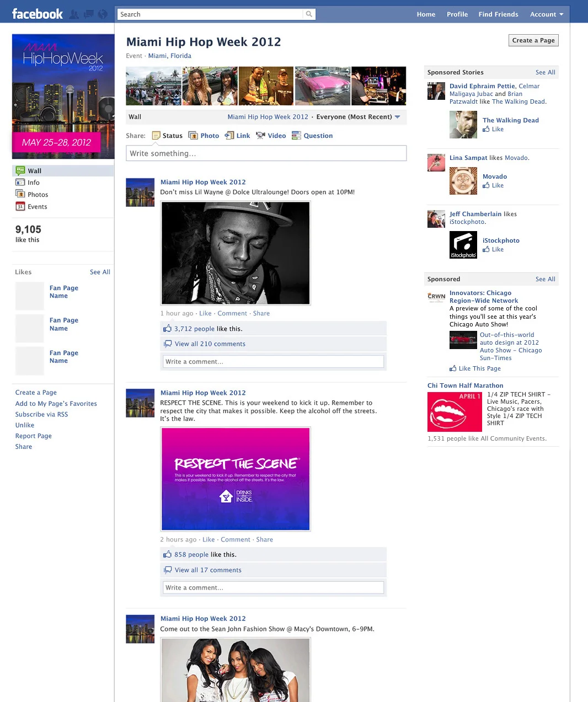Open the Account dropdown menu
The image size is (588, 702).
547,14
